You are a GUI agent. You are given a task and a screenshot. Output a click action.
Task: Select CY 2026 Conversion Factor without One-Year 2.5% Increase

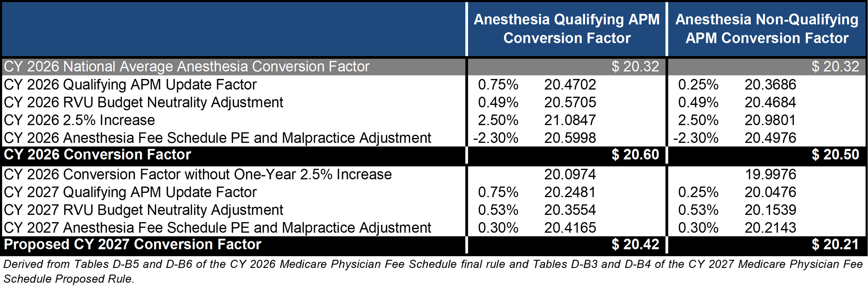tap(198, 174)
